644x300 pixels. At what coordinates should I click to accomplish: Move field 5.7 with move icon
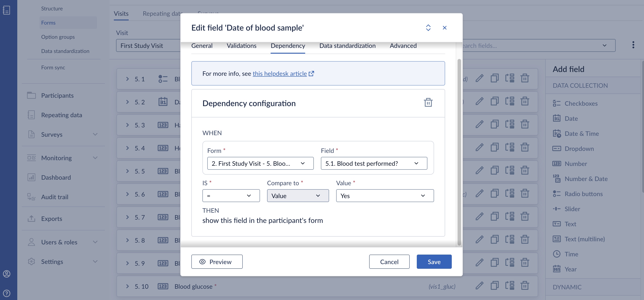pos(510,216)
